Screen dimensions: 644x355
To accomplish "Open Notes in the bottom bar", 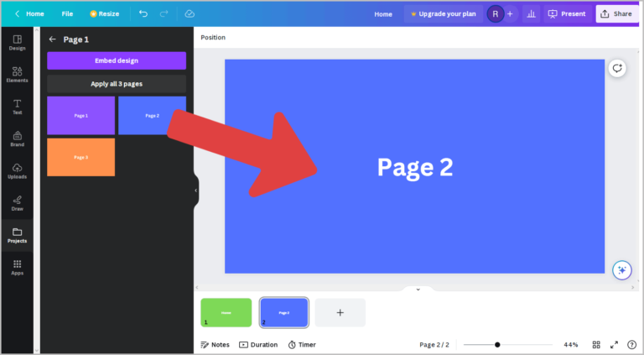I will (215, 345).
